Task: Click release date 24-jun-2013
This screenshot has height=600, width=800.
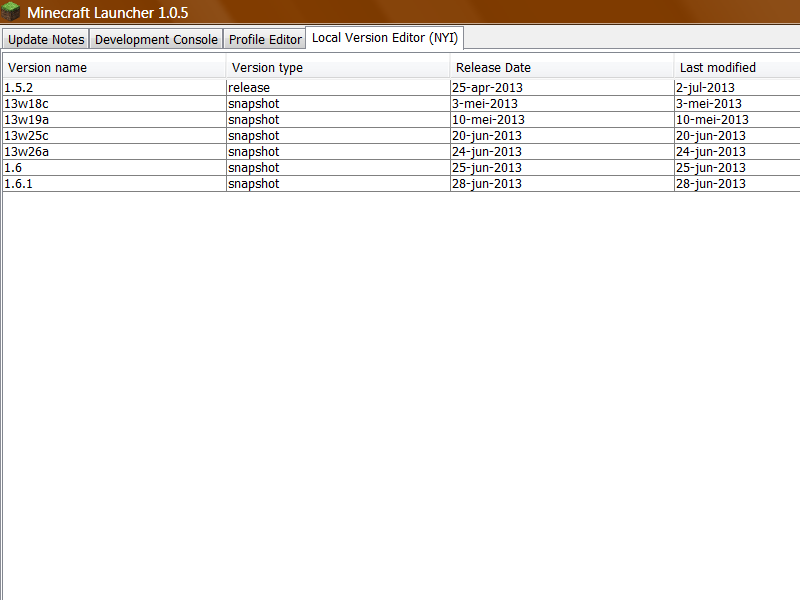Action: (562, 152)
